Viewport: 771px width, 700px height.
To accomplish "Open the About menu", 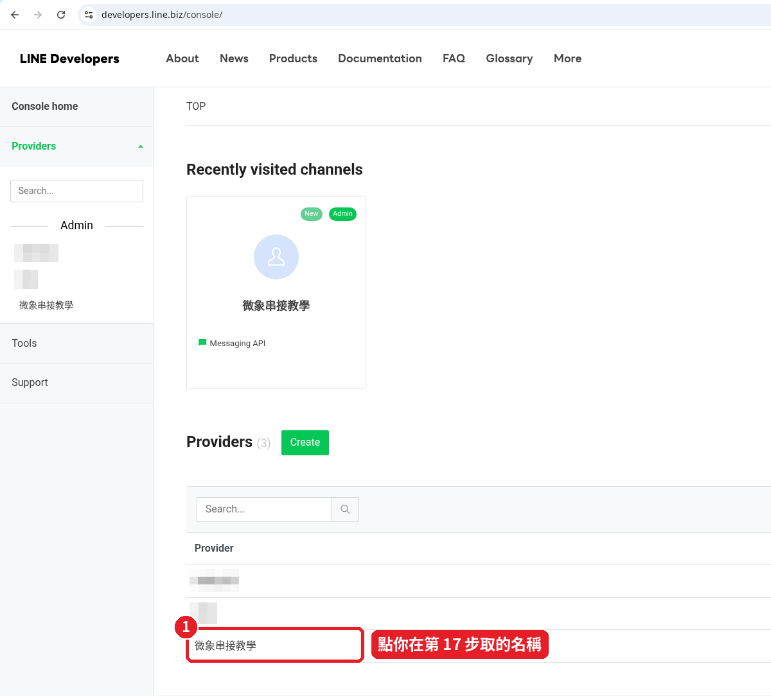I will pyautogui.click(x=182, y=58).
